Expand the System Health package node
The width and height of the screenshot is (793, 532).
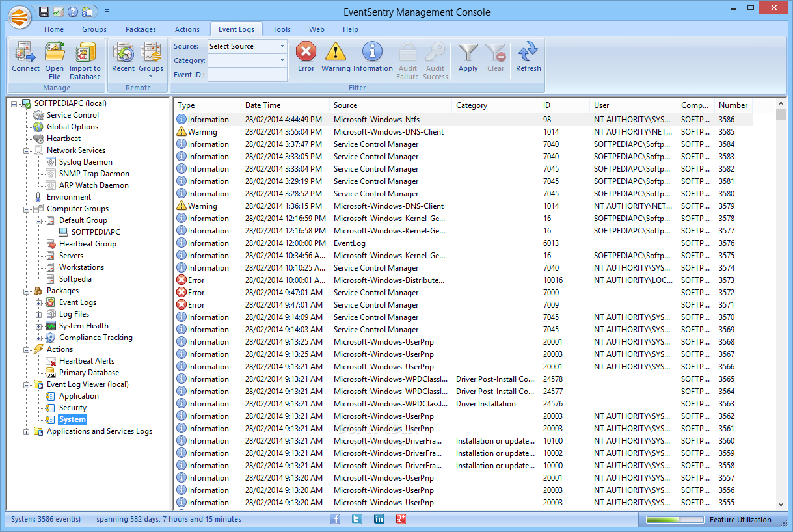39,326
